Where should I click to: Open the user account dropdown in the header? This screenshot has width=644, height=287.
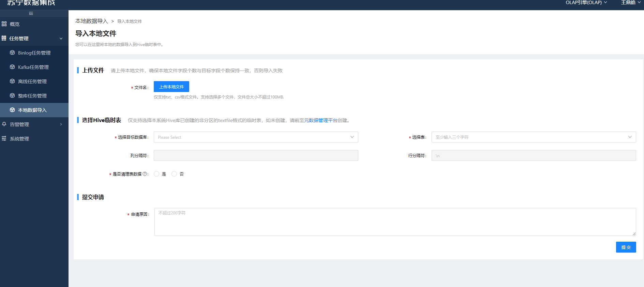[631, 3]
